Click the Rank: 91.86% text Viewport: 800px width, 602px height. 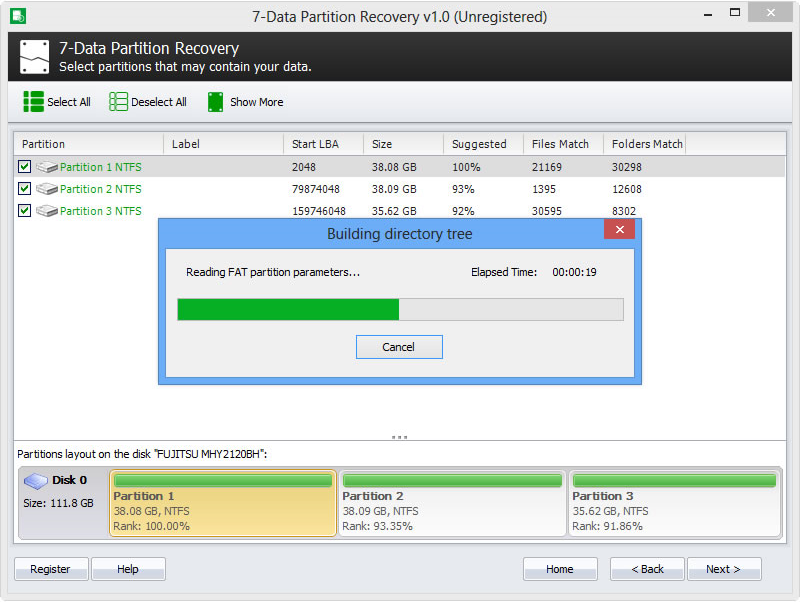click(607, 526)
